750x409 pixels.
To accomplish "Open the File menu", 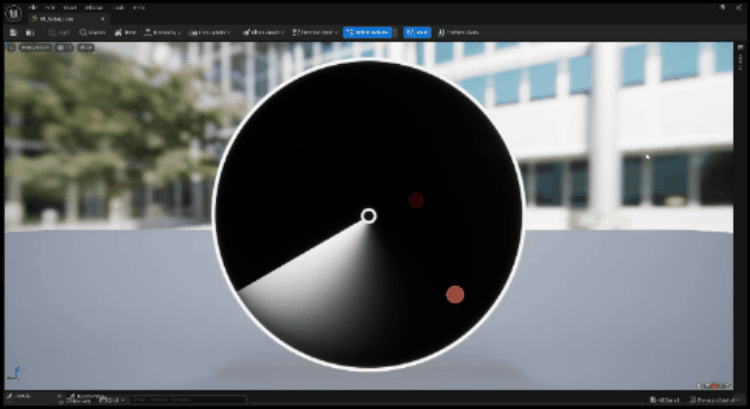I will (33, 6).
